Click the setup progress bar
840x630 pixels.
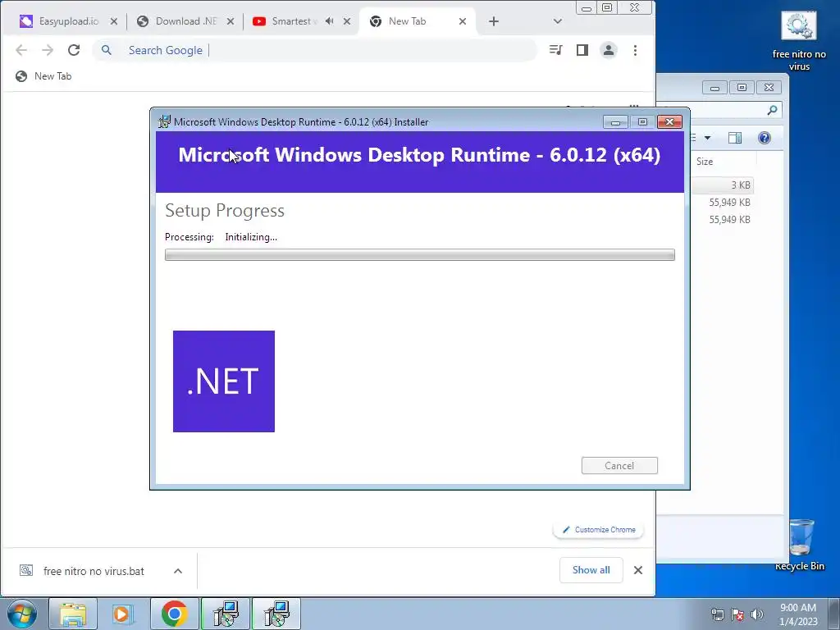pos(419,255)
